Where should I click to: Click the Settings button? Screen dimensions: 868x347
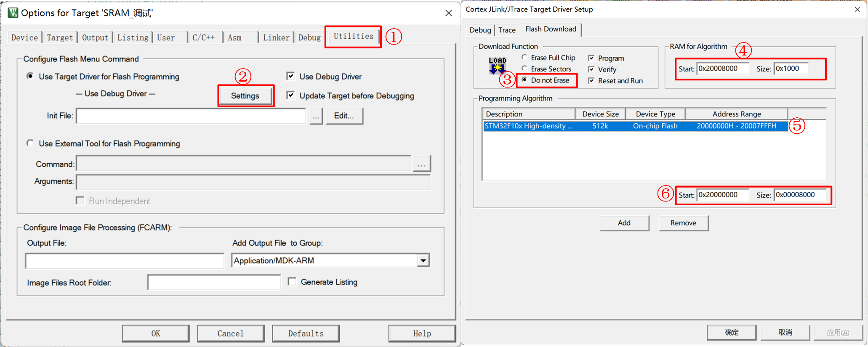(245, 96)
